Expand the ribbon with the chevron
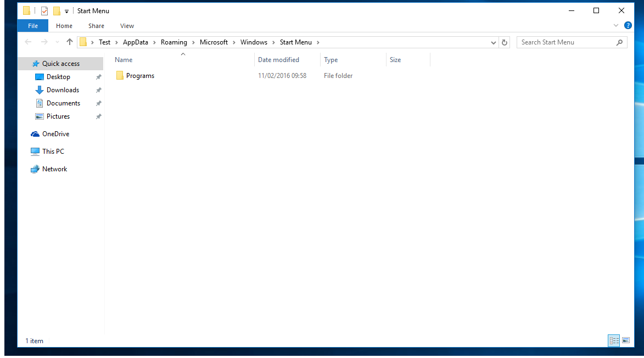The width and height of the screenshot is (644, 358). click(x=615, y=25)
